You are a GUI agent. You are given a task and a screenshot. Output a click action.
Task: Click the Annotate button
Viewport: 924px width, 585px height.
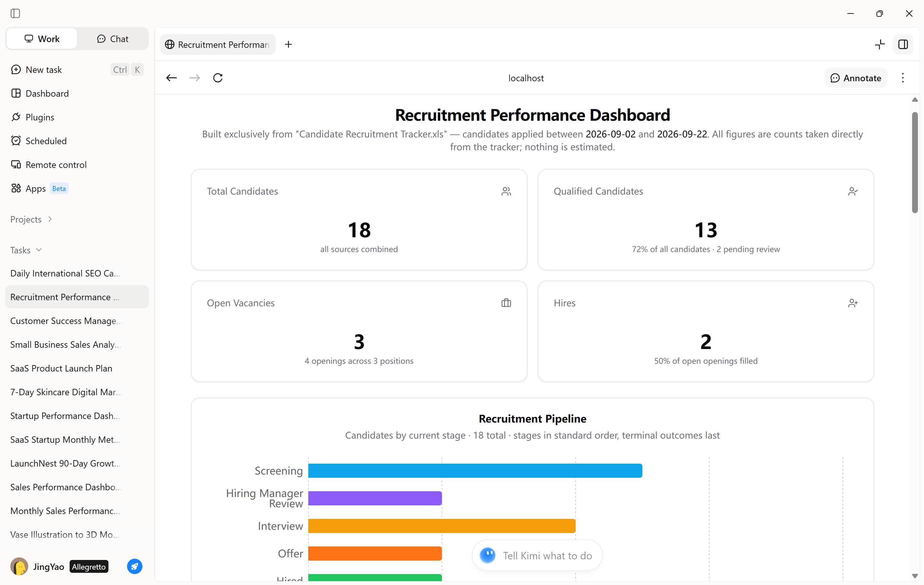(x=855, y=78)
